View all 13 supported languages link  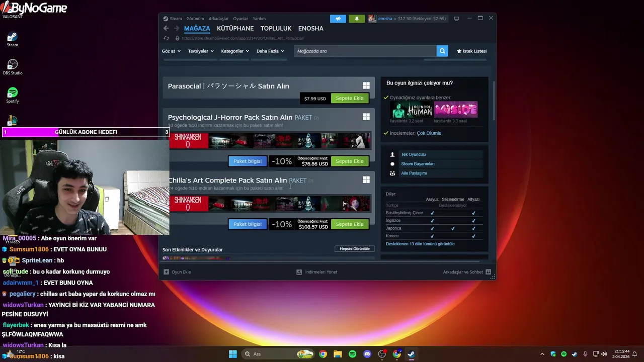click(x=420, y=244)
